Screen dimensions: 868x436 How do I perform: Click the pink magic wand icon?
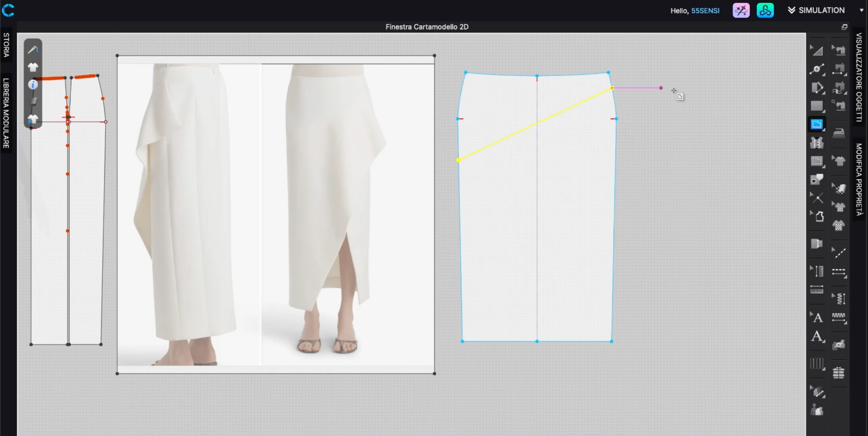click(741, 10)
